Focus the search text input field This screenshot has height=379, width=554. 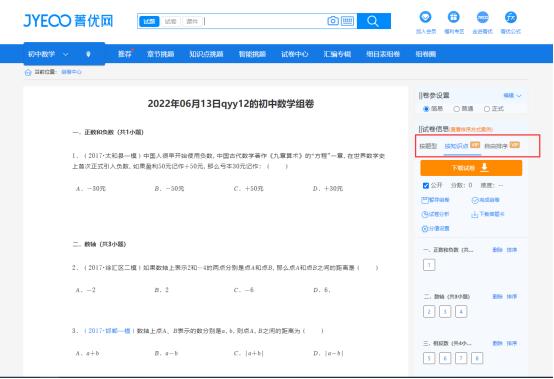click(264, 21)
